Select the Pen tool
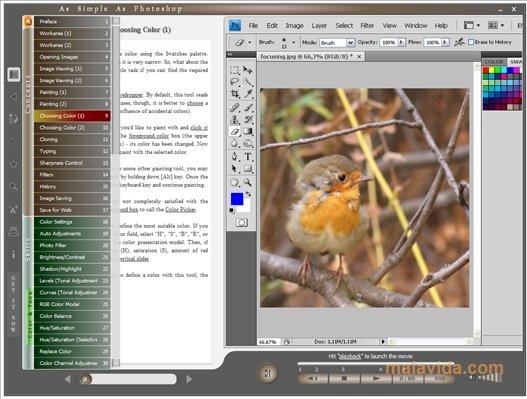Image resolution: width=527 pixels, height=399 pixels. pyautogui.click(x=235, y=157)
